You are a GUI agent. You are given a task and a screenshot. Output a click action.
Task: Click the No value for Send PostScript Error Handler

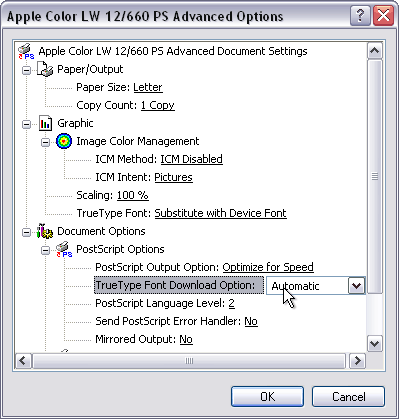click(x=251, y=321)
